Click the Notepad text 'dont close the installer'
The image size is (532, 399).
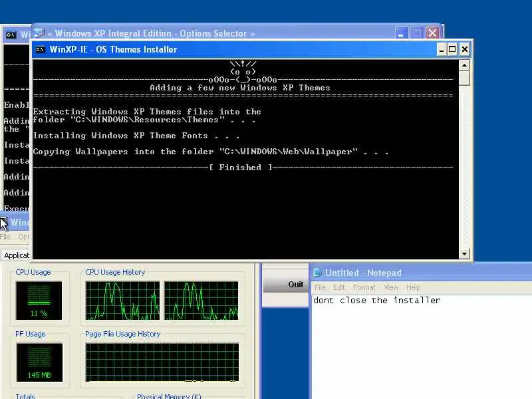376,301
